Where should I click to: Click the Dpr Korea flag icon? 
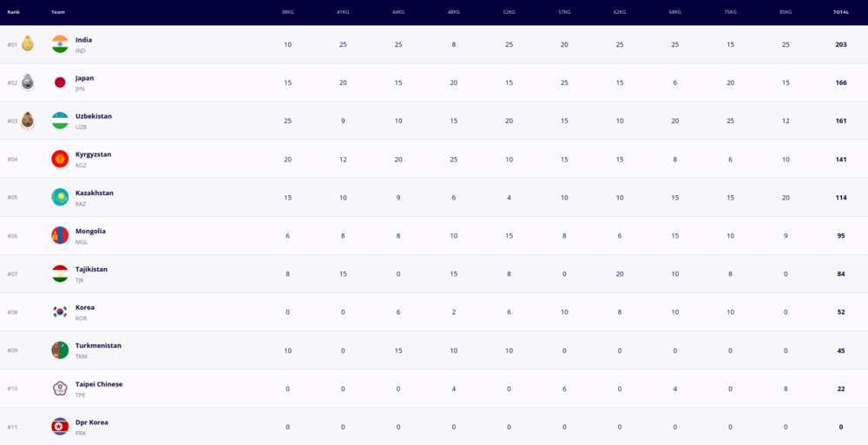click(x=60, y=426)
